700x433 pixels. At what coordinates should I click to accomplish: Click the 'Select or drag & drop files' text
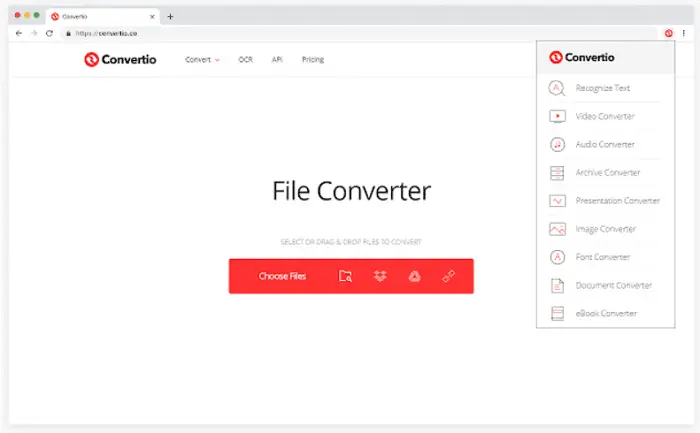click(x=351, y=242)
